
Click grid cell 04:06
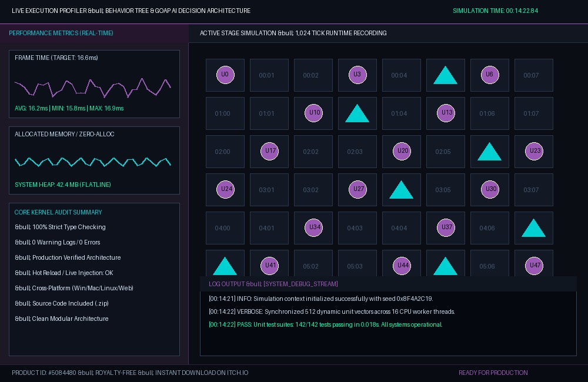490,228
